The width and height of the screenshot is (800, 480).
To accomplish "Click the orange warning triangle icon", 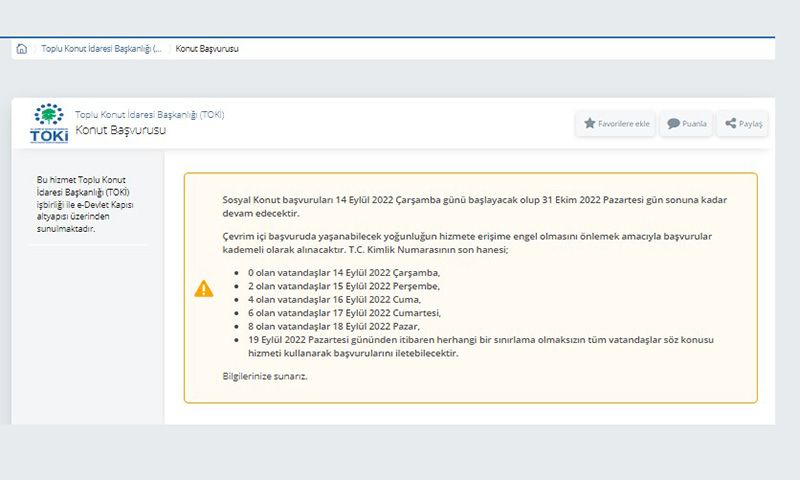I will [204, 289].
